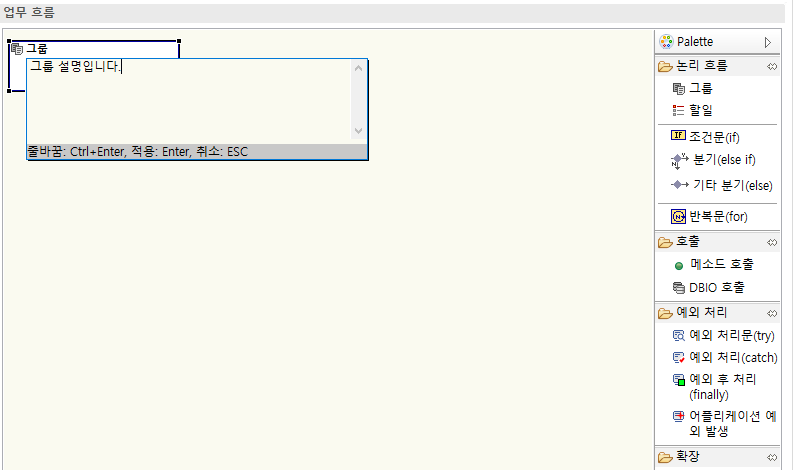Select the 예외 후 처리 (finally) tool
793x470 pixels.
(722, 387)
